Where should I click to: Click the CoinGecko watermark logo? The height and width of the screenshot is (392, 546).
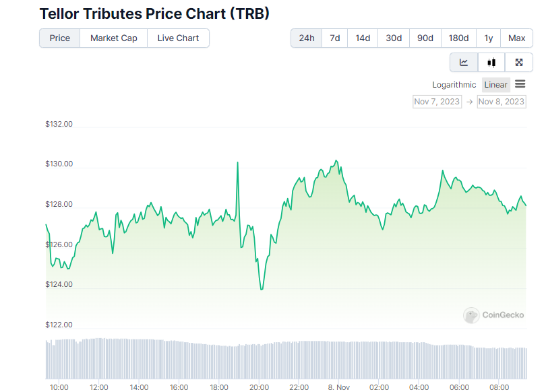[491, 315]
